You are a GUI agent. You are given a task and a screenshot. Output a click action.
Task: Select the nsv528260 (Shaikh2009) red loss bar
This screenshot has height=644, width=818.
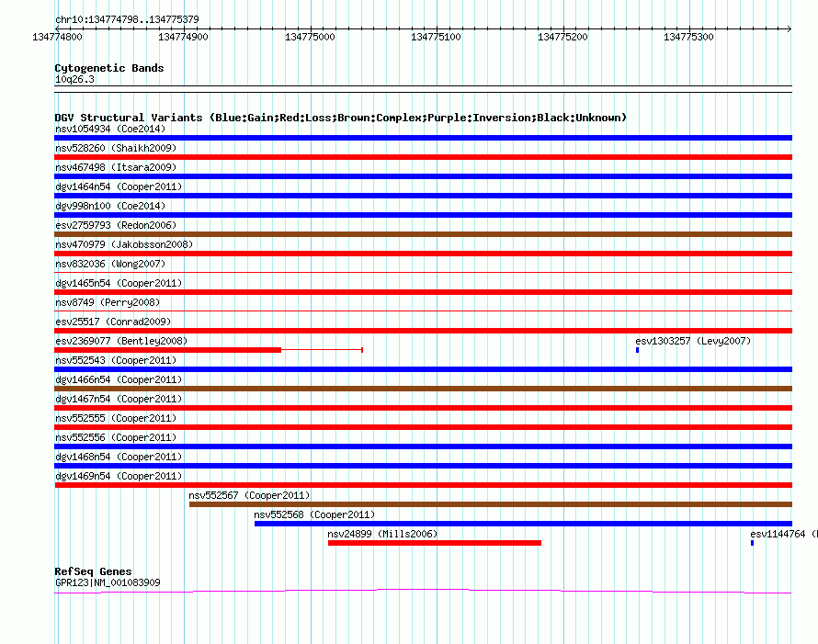tap(423, 157)
